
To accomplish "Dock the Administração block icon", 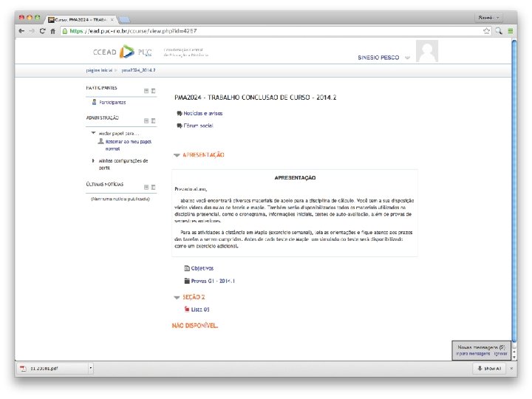I will point(154,120).
